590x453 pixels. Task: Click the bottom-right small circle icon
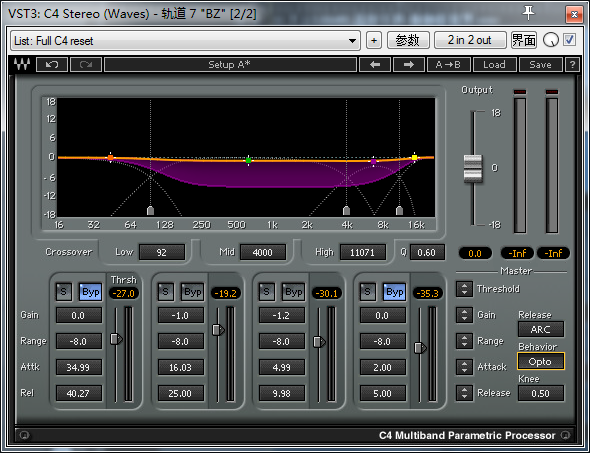coord(565,435)
